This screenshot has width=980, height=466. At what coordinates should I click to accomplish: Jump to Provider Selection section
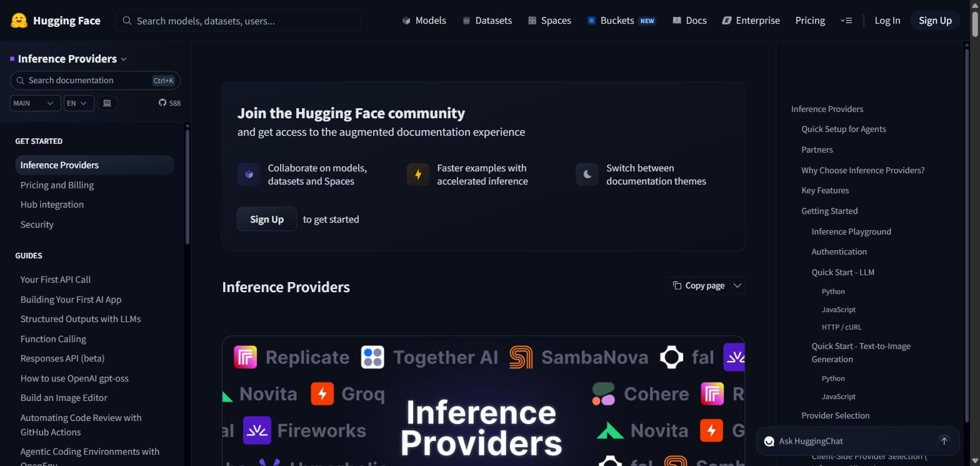(x=835, y=415)
